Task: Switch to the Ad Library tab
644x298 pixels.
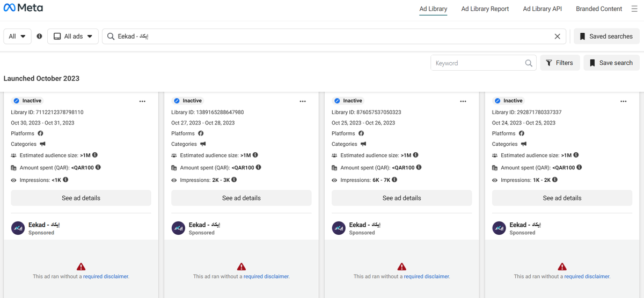Action: (x=433, y=9)
